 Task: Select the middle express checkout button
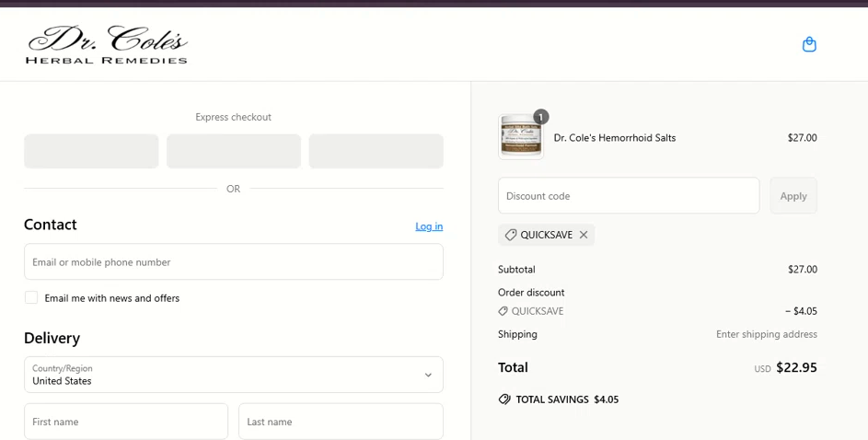234,151
